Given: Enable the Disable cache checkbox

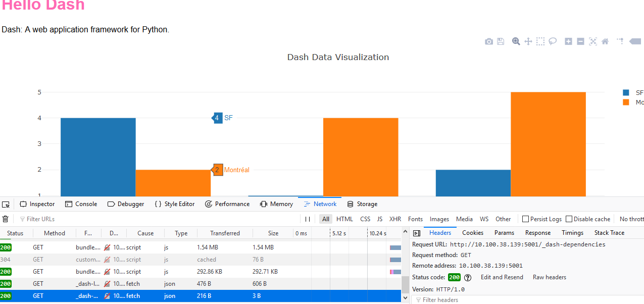Looking at the screenshot, I should (x=569, y=219).
